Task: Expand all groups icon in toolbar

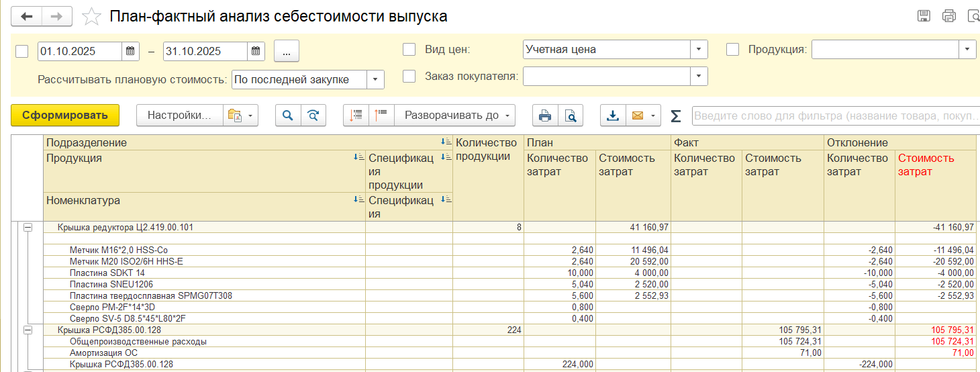Action: (x=356, y=115)
